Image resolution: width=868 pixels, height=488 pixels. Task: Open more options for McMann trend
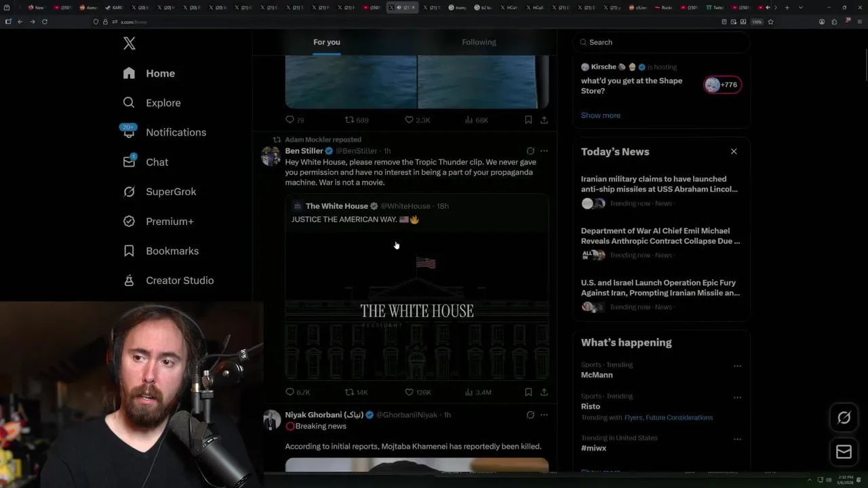pos(737,366)
